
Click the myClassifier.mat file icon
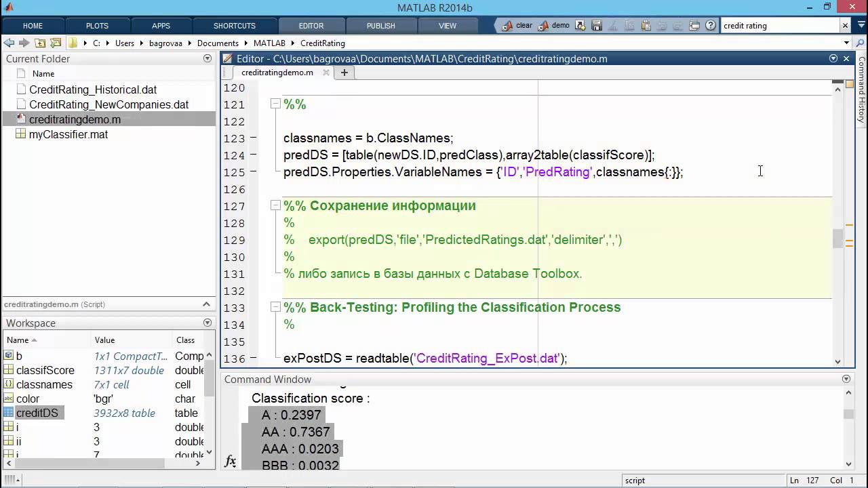20,134
